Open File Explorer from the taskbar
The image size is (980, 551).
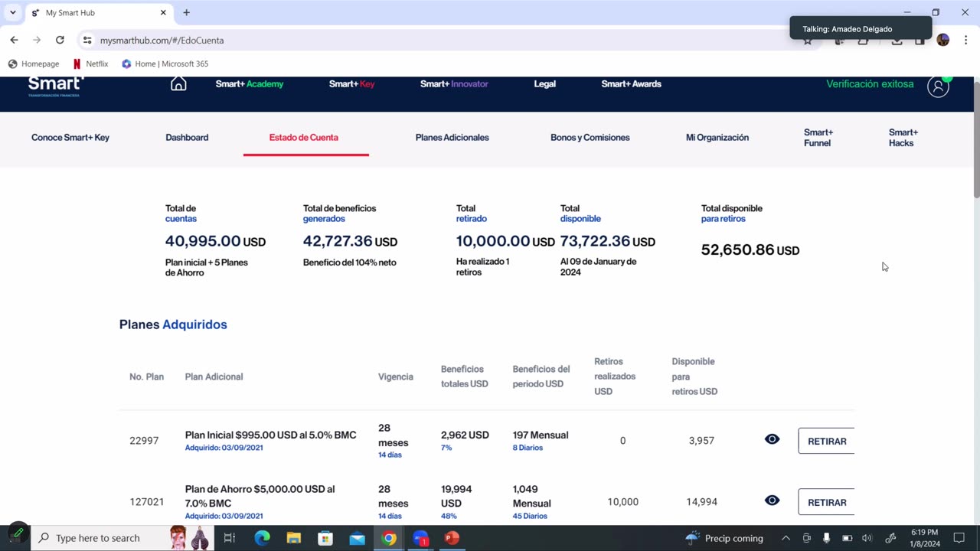[294, 538]
